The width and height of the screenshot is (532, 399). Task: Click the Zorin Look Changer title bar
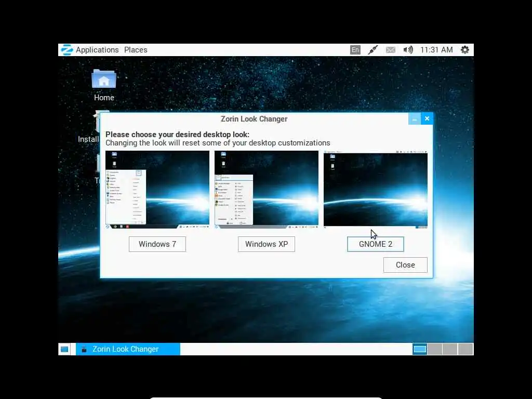click(x=254, y=119)
